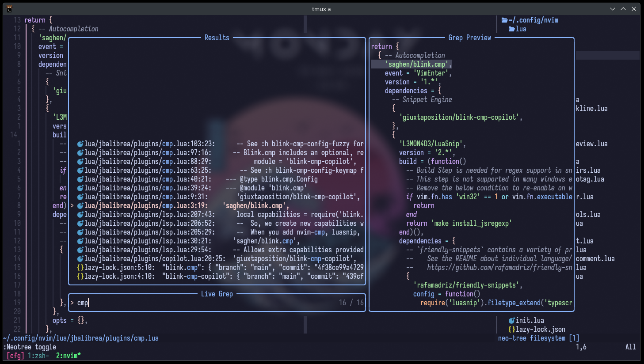Maximize the tmux terminal window
This screenshot has height=364, width=644.
coord(623,9)
